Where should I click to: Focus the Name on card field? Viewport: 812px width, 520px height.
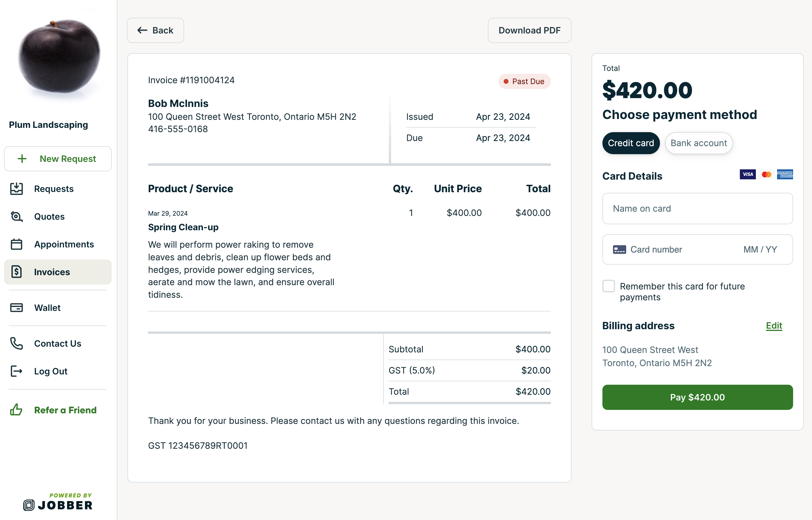(697, 209)
